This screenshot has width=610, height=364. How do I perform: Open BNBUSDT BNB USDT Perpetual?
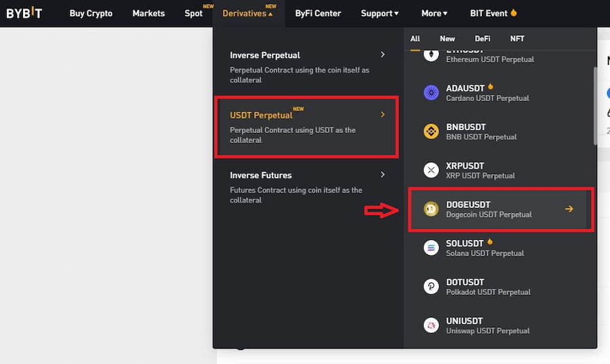tap(500, 132)
